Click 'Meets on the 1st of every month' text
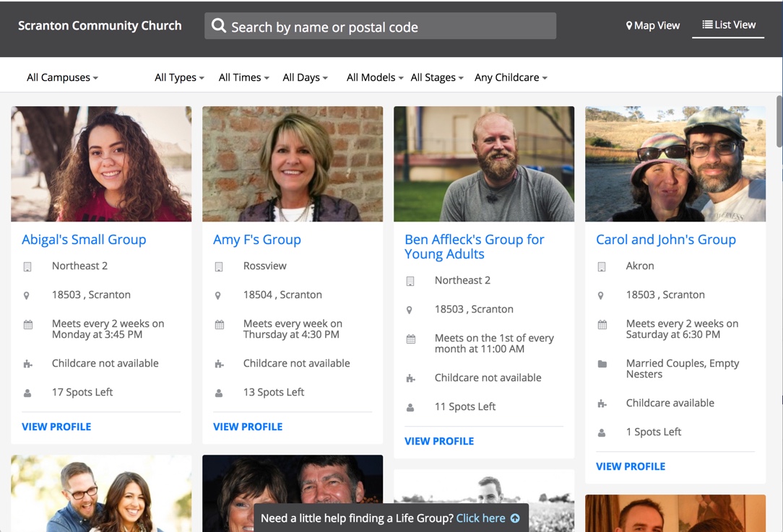The image size is (783, 532). coord(494,344)
